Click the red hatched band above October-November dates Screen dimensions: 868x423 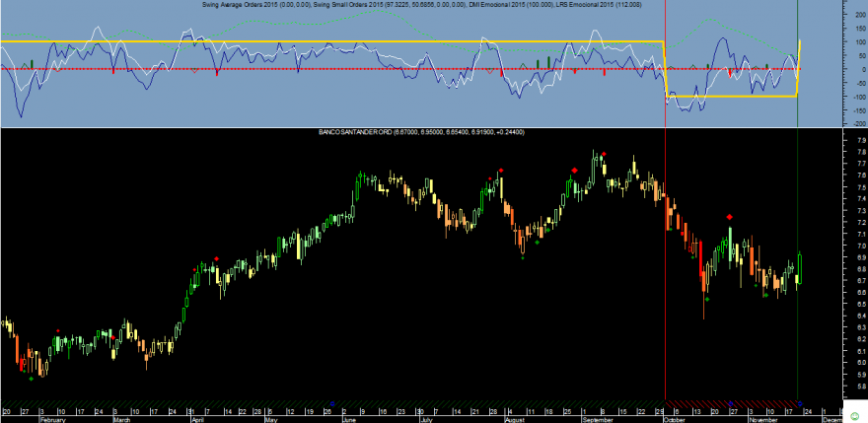[x=731, y=403]
